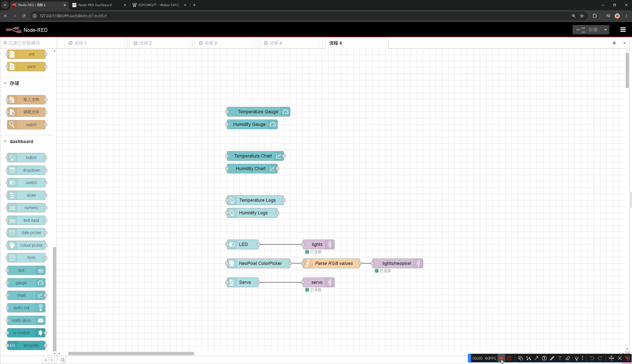This screenshot has width=632, height=364.
Task: Click the Humidity Chart node
Action: point(250,169)
